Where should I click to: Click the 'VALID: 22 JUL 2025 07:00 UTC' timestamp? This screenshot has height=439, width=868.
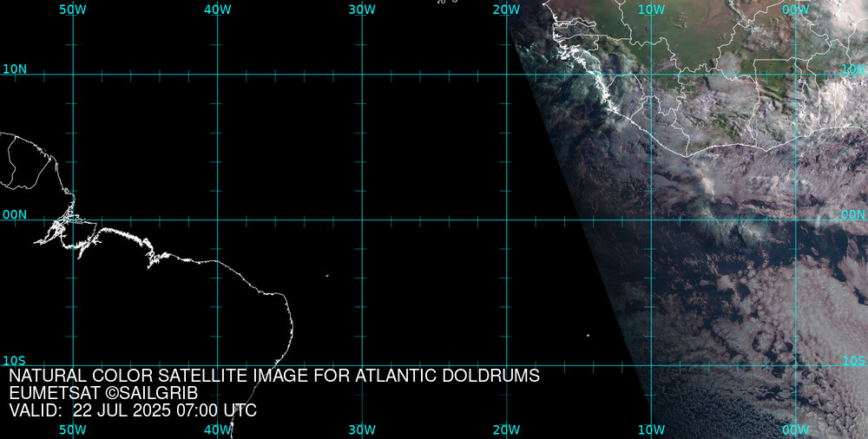tap(133, 410)
